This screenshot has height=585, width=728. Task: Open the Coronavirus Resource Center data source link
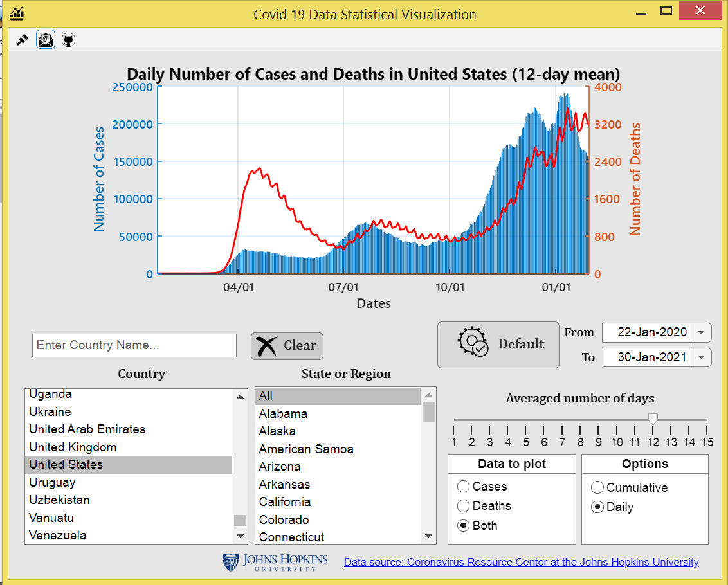[521, 561]
